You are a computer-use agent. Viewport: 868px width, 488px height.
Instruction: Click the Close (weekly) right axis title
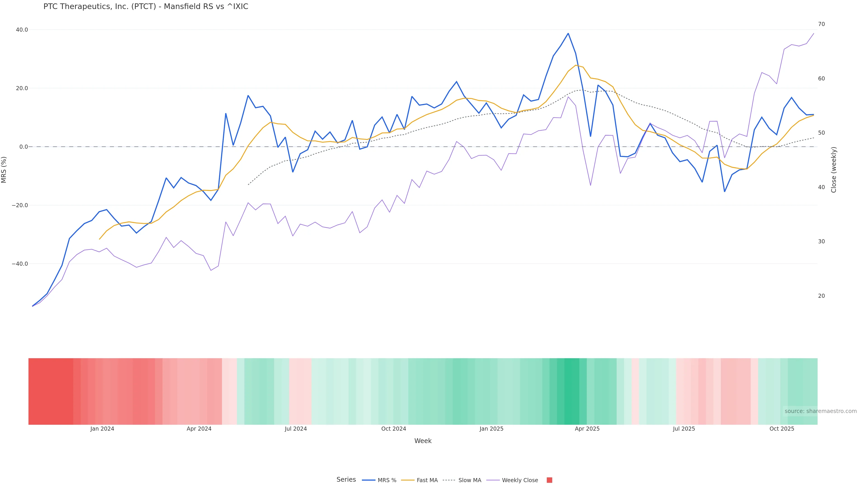(x=834, y=169)
